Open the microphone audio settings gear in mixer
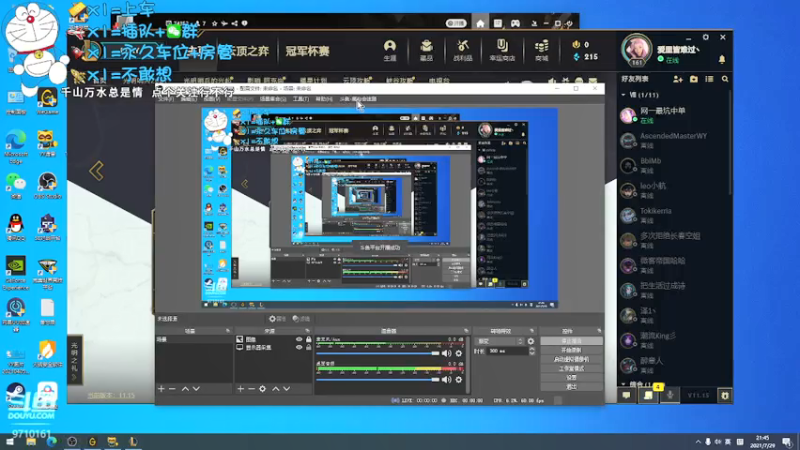The height and width of the screenshot is (450, 800). (459, 353)
